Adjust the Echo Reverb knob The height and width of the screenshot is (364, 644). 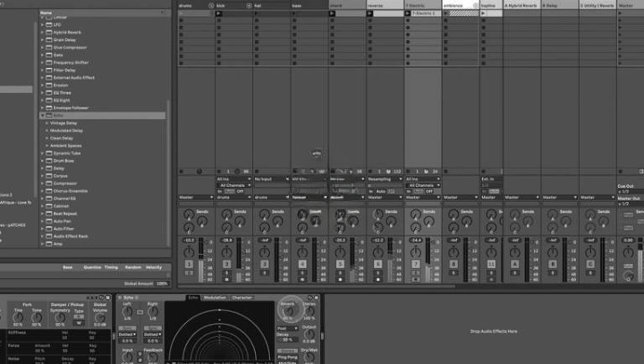pyautogui.click(x=287, y=311)
